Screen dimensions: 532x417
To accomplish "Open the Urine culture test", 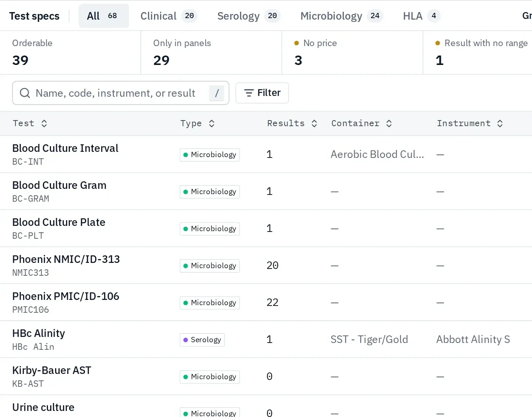I will coord(266,406).
